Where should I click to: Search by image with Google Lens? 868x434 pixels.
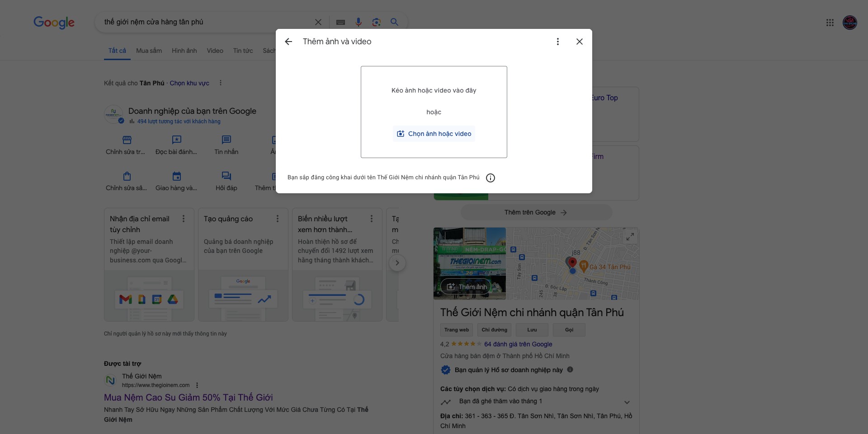point(377,22)
